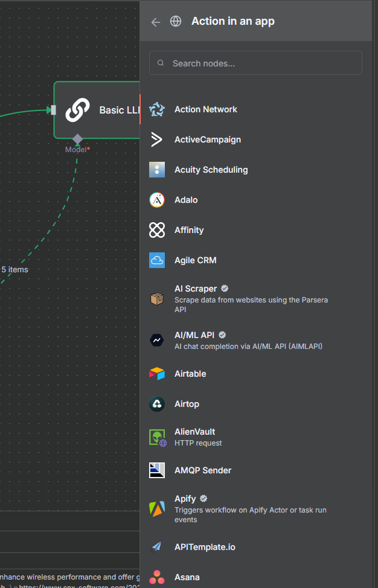Click the chain link icon on Basic LLM node

pyautogui.click(x=78, y=110)
